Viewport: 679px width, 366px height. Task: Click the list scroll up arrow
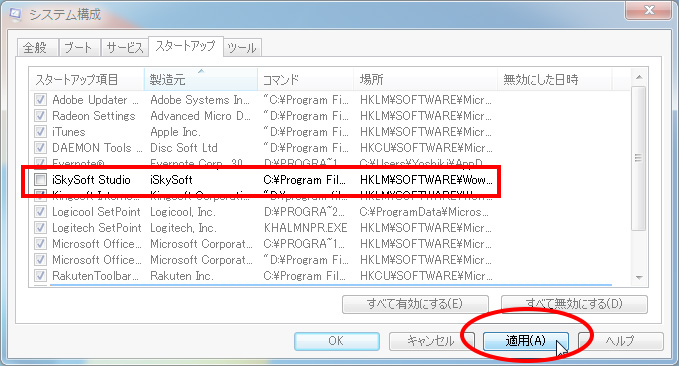639,78
